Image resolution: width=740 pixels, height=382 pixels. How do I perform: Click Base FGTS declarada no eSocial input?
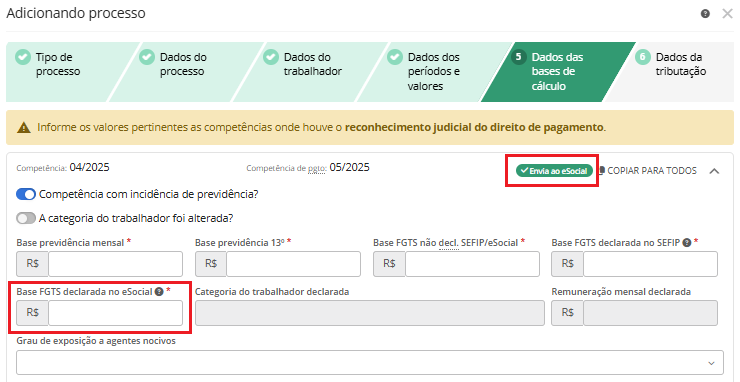point(115,313)
